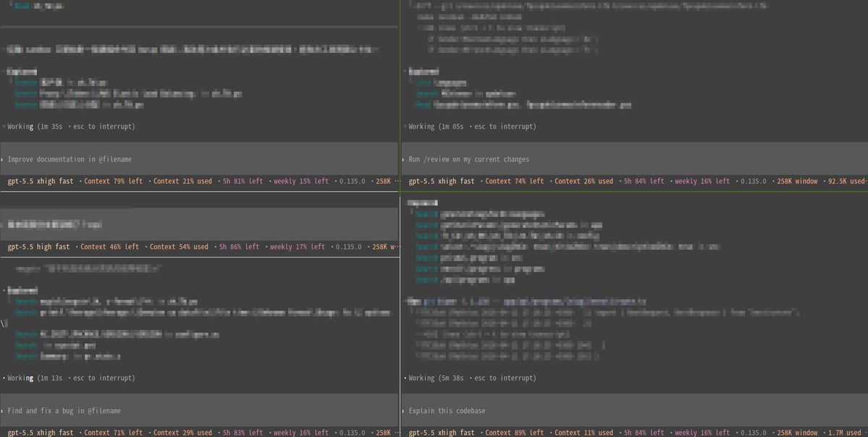Click 'gpt-5.5 xhigh fast' beside 'Context 89% left'
The height and width of the screenshot is (437, 868).
pyautogui.click(x=442, y=433)
